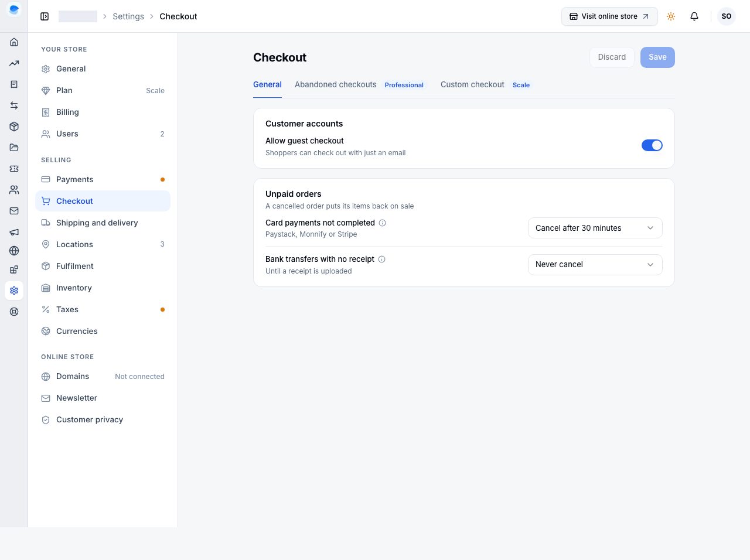This screenshot has width=750, height=560.
Task: Click the Save button
Action: (x=657, y=57)
